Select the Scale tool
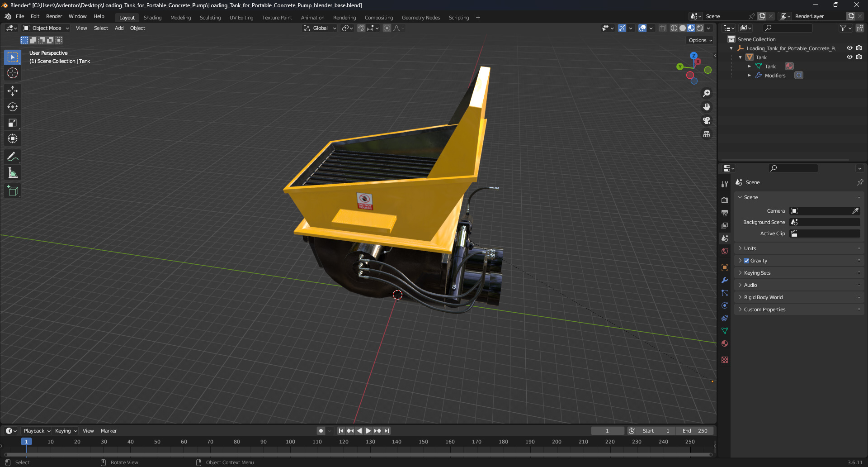Image resolution: width=868 pixels, height=467 pixels. (x=13, y=123)
